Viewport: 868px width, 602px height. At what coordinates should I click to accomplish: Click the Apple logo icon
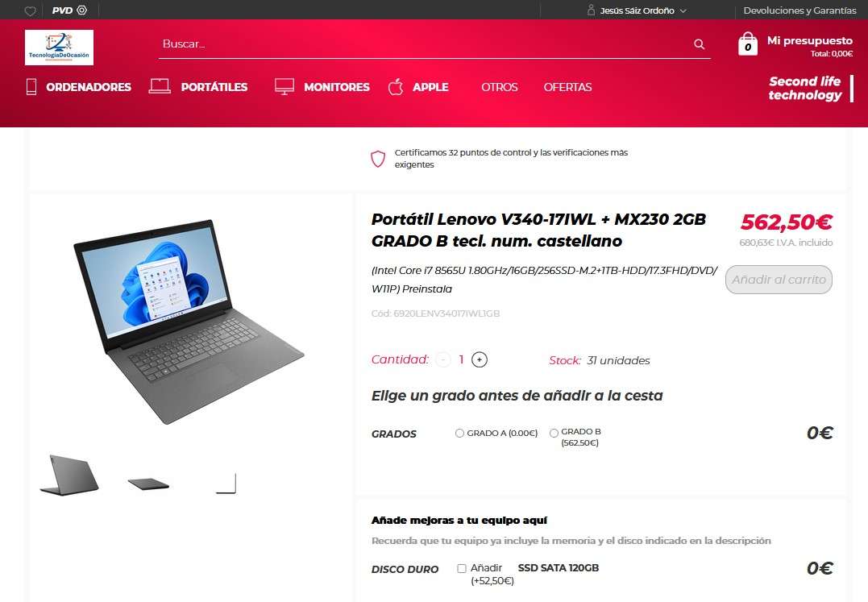395,87
